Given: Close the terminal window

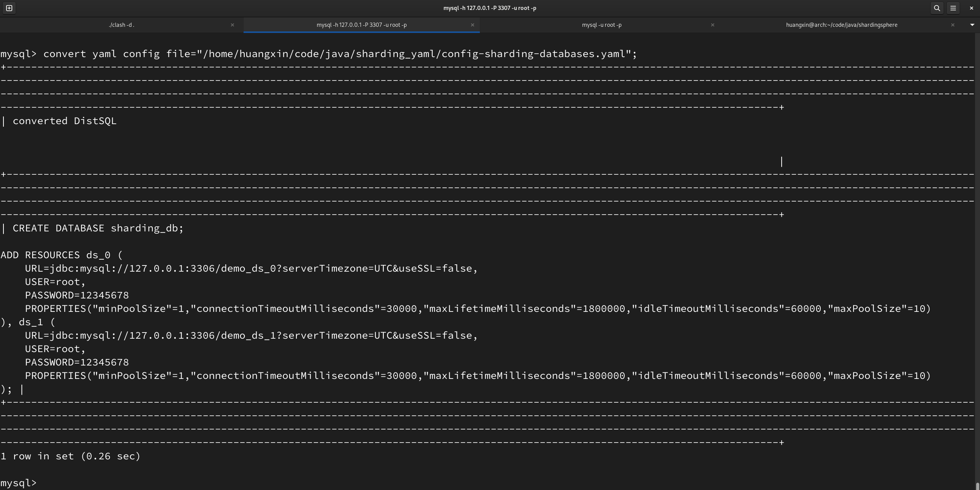Looking at the screenshot, I should (x=971, y=8).
